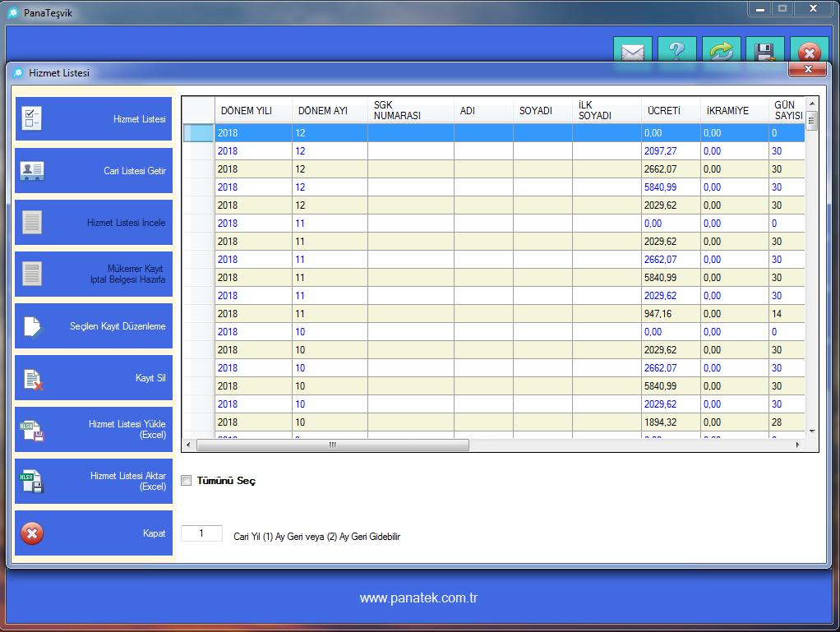Open help with the question mark icon

click(x=677, y=52)
